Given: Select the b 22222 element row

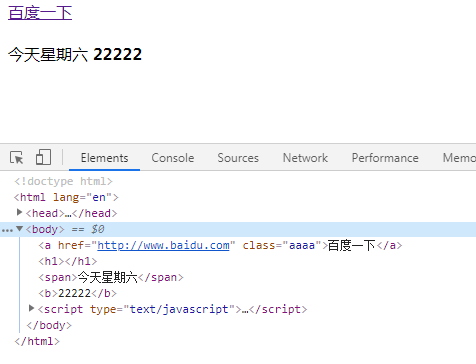Looking at the screenshot, I should [77, 293].
